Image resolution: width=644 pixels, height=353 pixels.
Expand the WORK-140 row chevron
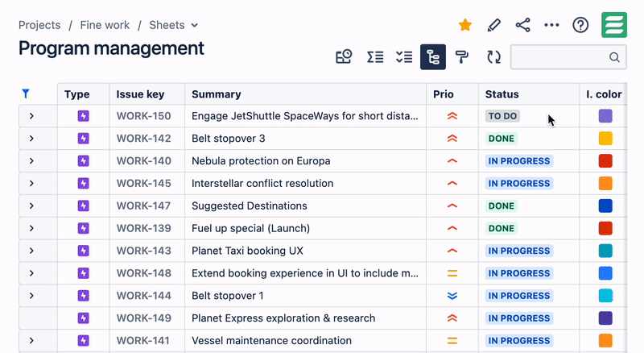coord(31,161)
